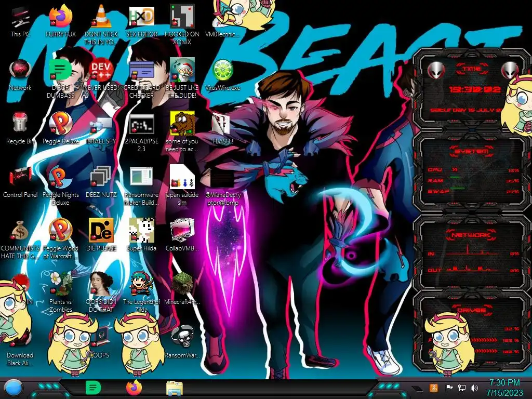Launch Plants vs Zombies shortcut
The width and height of the screenshot is (532, 399).
point(61,292)
